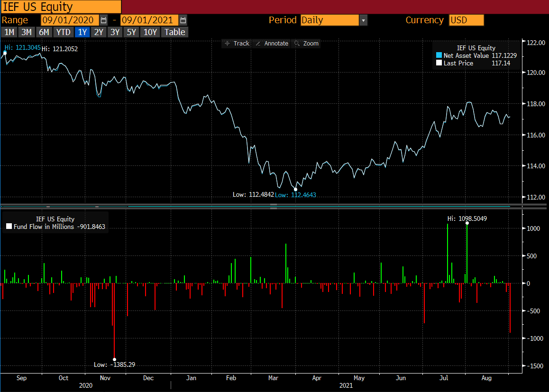Click the May month label on time axis
The height and width of the screenshot is (392, 549).
point(359,378)
